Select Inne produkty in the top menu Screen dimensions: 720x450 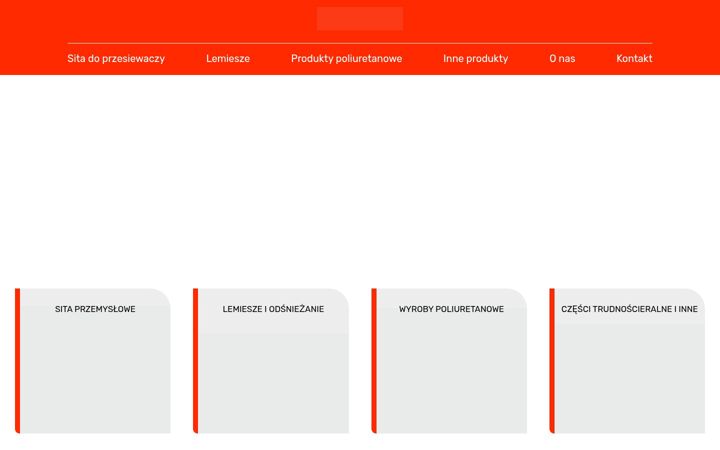(475, 59)
